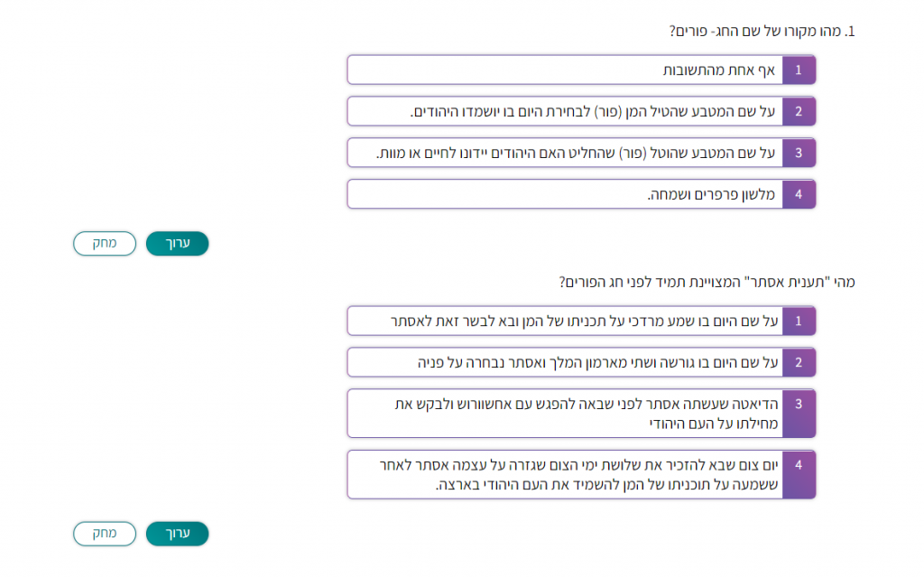
Task: Click the "2" badge next to the Vashti answer
Action: [x=799, y=362]
